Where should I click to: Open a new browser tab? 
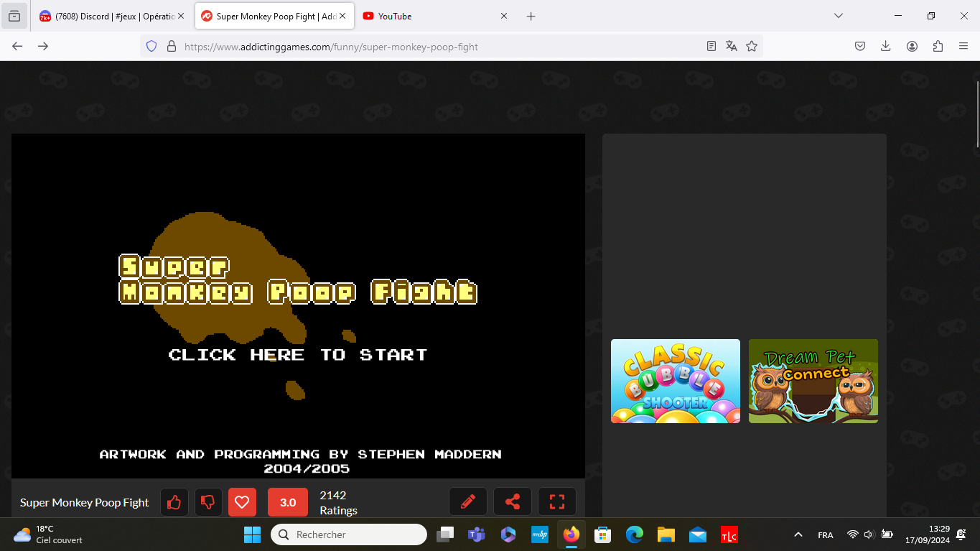[531, 16]
